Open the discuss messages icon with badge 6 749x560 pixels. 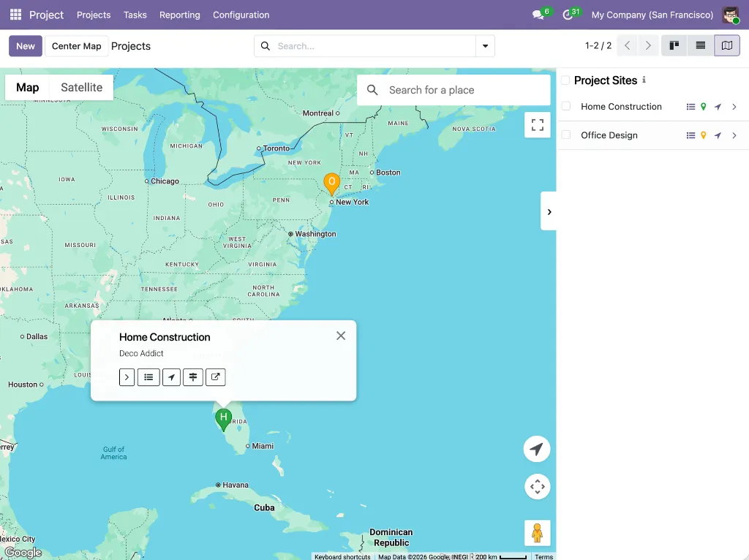pyautogui.click(x=538, y=15)
